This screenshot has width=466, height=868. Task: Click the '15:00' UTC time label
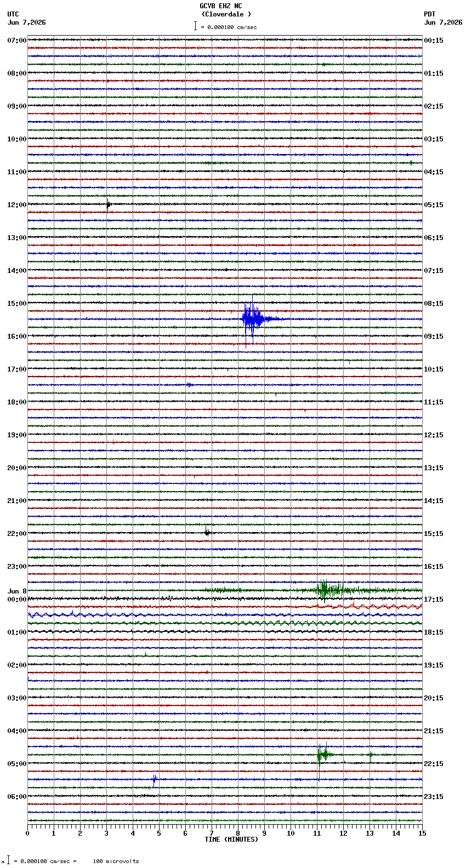[x=17, y=304]
